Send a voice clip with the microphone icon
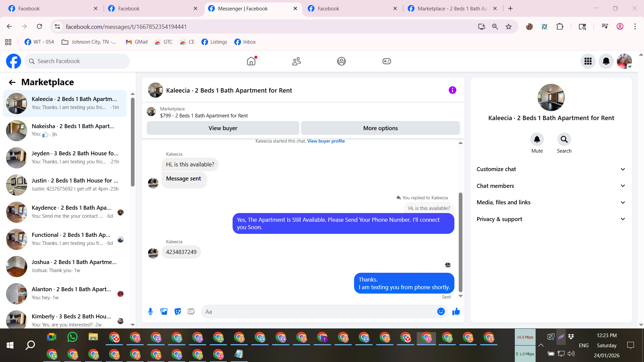This screenshot has height=362, width=644. click(x=150, y=312)
